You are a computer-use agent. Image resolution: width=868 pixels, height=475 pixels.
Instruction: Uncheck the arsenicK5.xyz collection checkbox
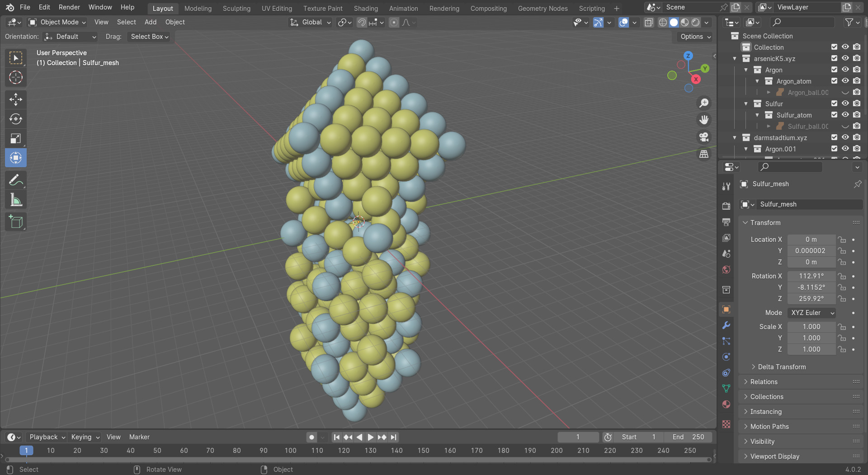(x=834, y=58)
